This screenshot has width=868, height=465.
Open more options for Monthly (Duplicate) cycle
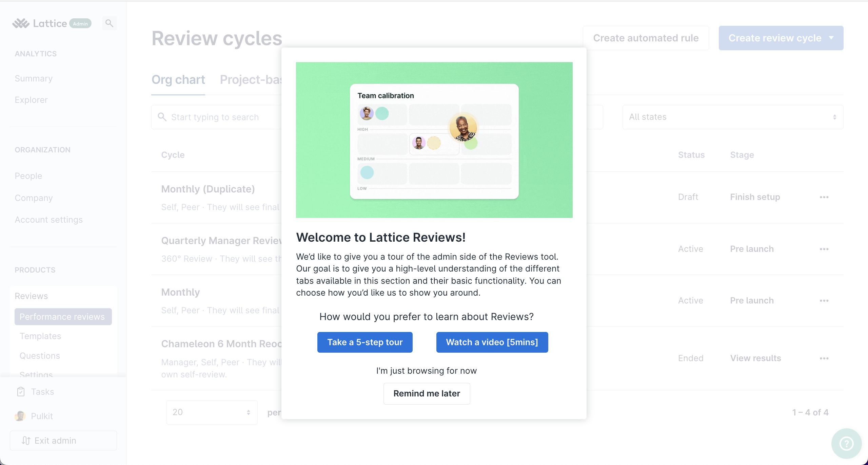(824, 197)
